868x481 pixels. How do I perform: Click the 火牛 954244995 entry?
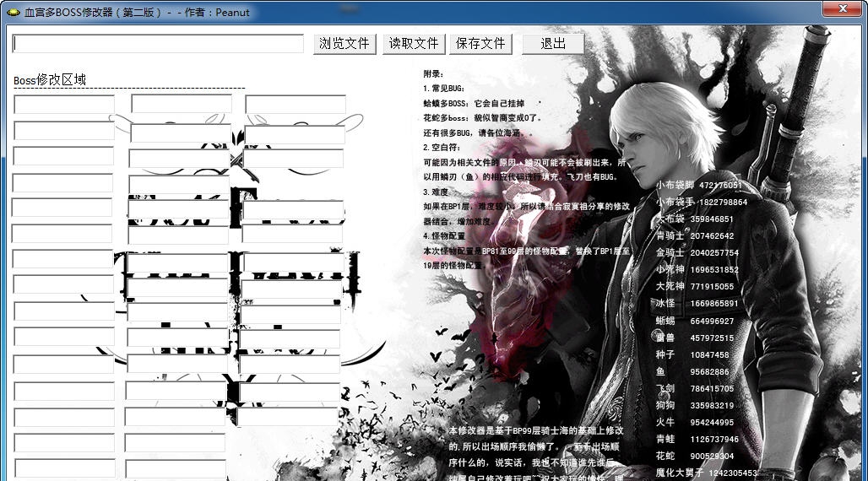[x=695, y=422]
